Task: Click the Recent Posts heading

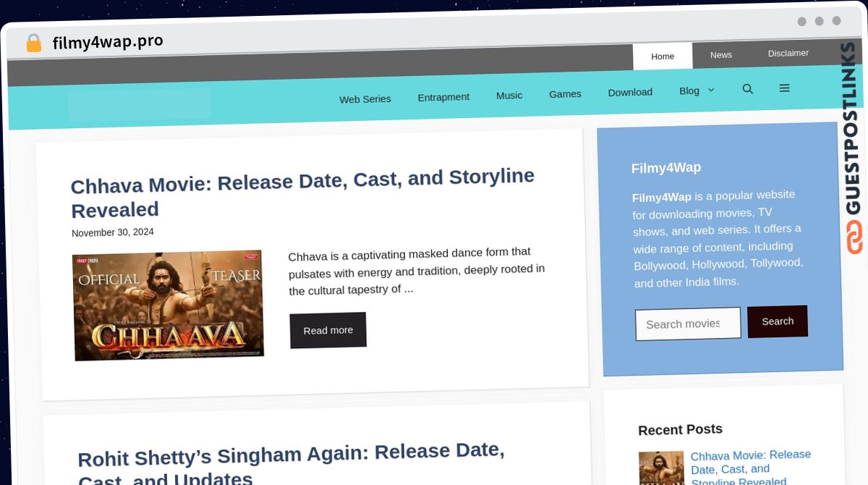Action: tap(680, 429)
